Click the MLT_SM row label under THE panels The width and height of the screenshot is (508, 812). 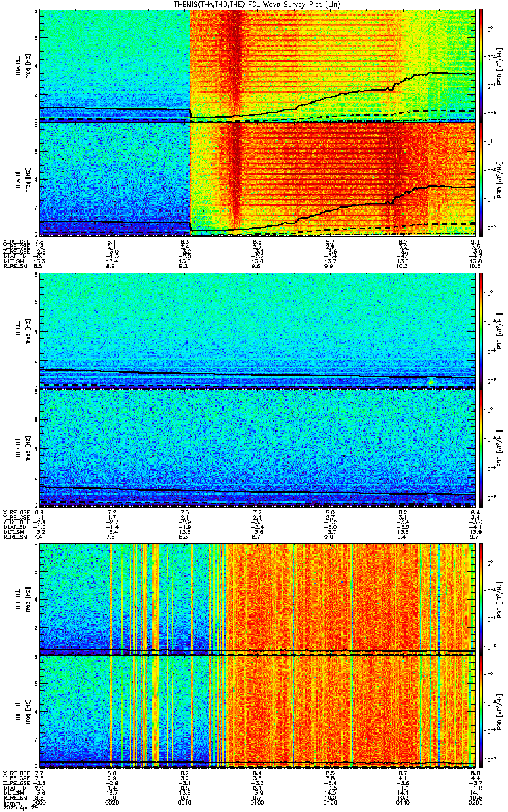pyautogui.click(x=13, y=792)
